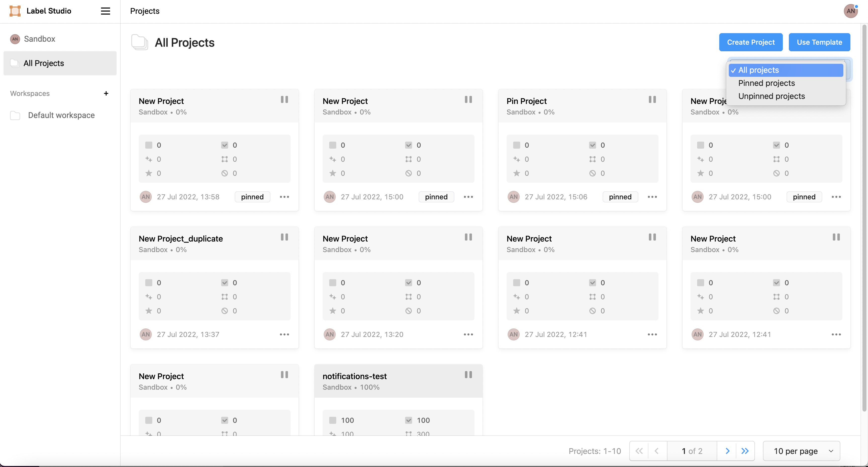
Task: Click the Label Studio logo icon
Action: [x=15, y=11]
